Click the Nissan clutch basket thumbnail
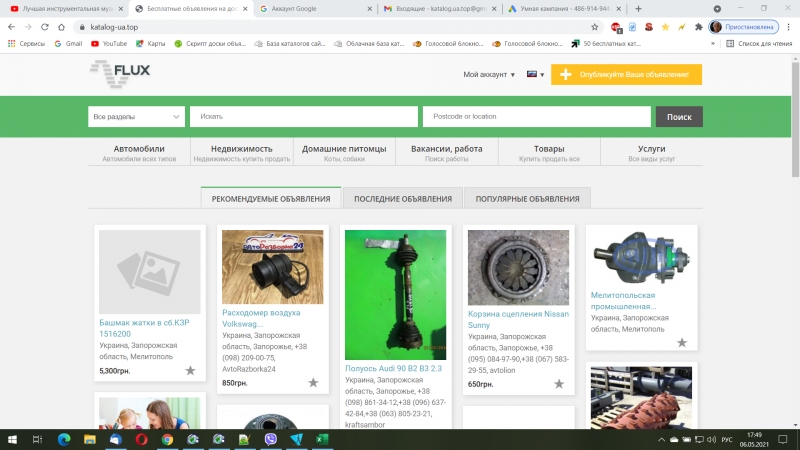Image resolution: width=800 pixels, height=450 pixels. click(518, 268)
